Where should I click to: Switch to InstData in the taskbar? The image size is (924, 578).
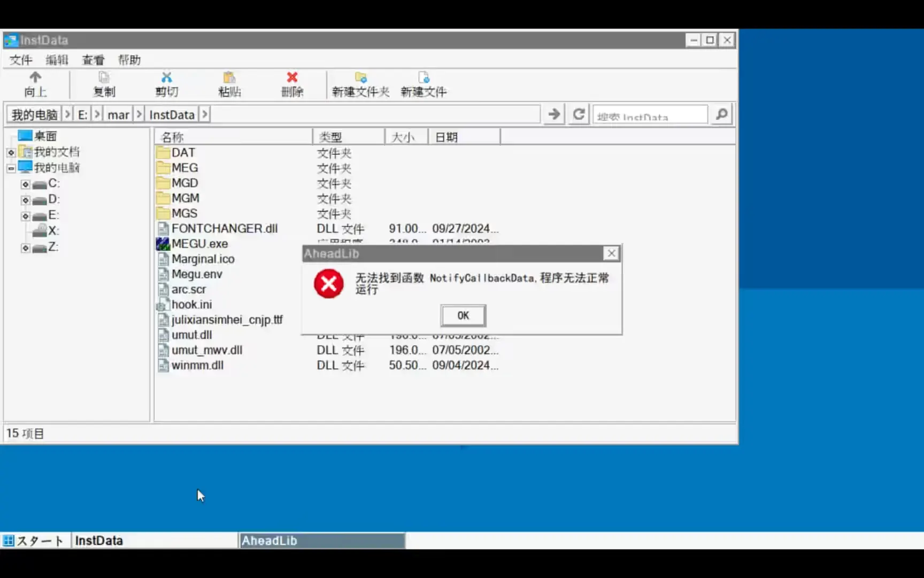click(x=154, y=541)
